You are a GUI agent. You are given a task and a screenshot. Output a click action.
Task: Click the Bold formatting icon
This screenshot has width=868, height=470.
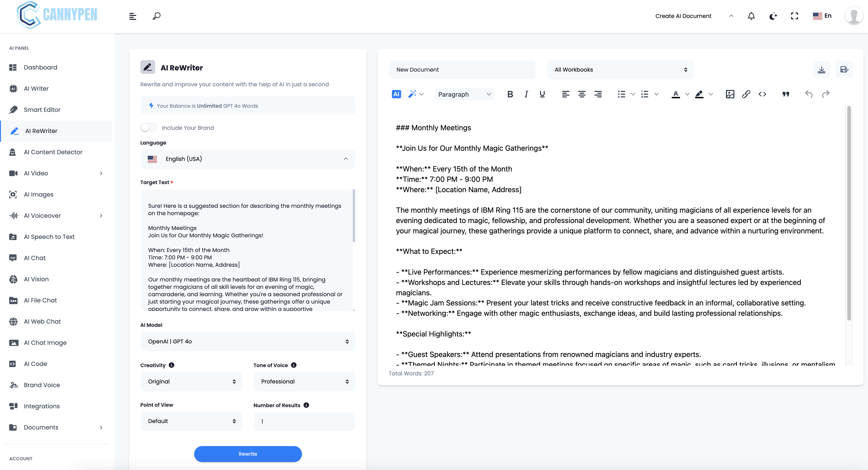tap(510, 94)
